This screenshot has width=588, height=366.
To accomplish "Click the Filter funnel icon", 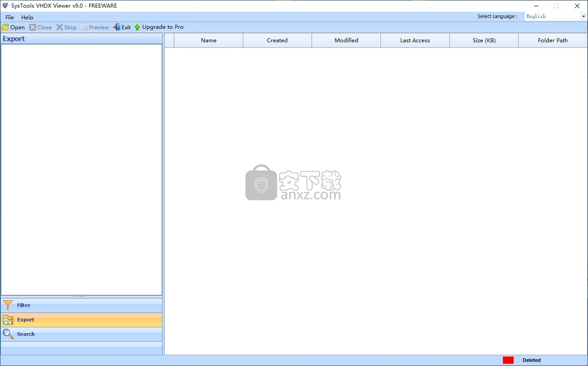I will [x=8, y=305].
